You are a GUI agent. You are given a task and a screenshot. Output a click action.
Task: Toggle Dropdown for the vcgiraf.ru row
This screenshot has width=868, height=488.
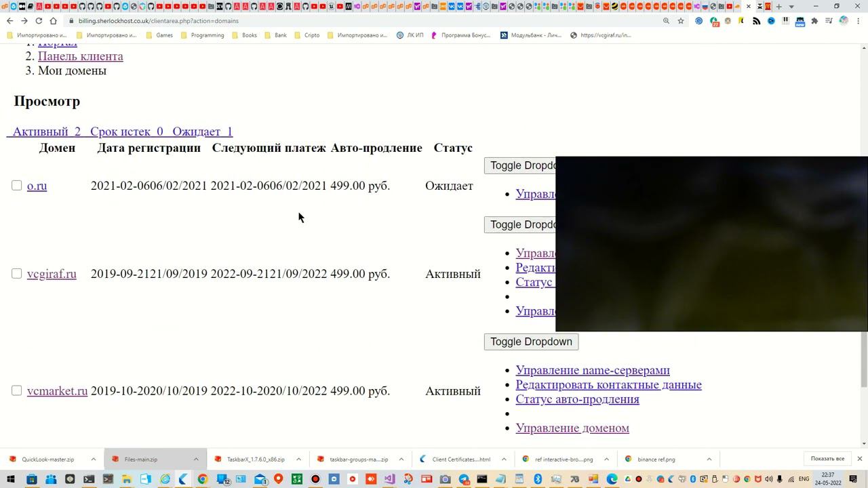tap(520, 224)
